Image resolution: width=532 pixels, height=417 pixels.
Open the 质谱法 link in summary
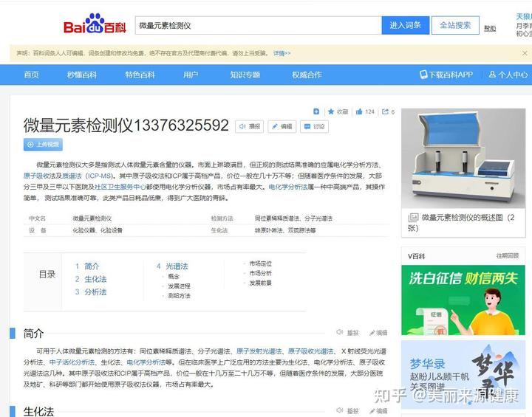[72, 176]
